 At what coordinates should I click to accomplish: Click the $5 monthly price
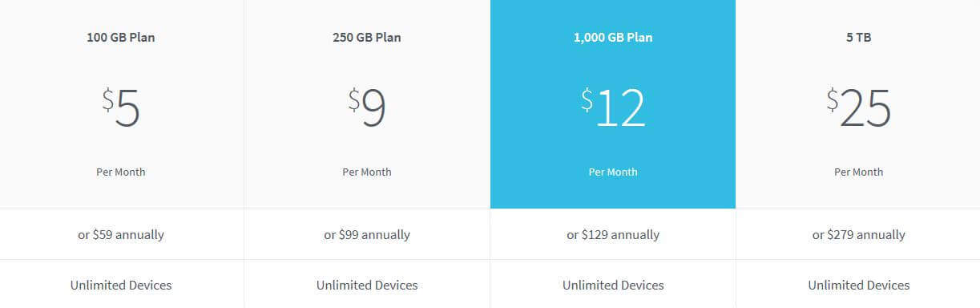pos(121,108)
